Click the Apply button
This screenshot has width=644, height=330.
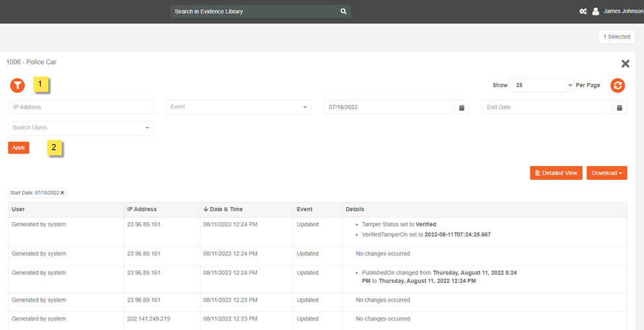pyautogui.click(x=18, y=147)
